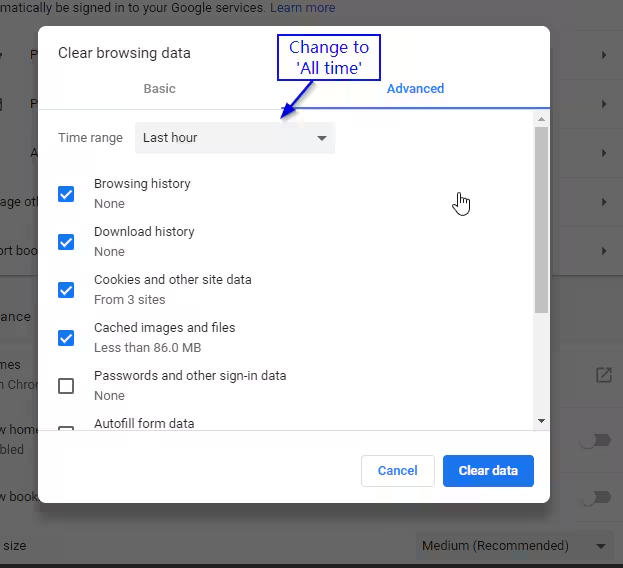Expand the second settings row chevron
The width and height of the screenshot is (623, 568).
(x=604, y=104)
